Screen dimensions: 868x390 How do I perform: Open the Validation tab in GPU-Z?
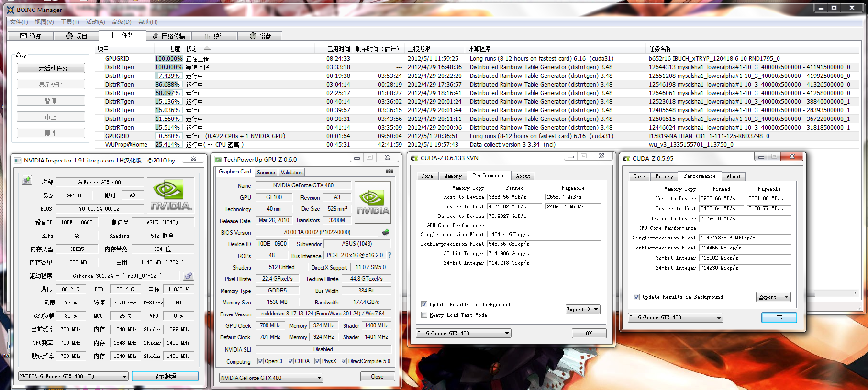[x=291, y=173]
